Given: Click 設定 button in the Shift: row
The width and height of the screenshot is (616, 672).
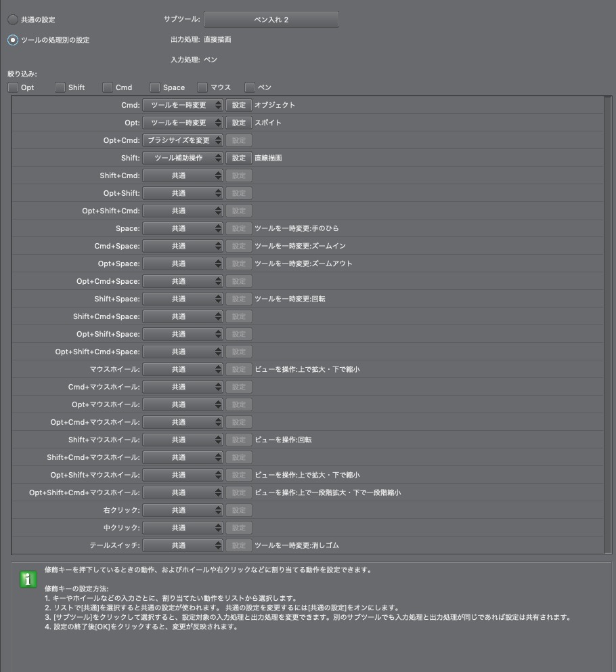Looking at the screenshot, I should tap(238, 158).
